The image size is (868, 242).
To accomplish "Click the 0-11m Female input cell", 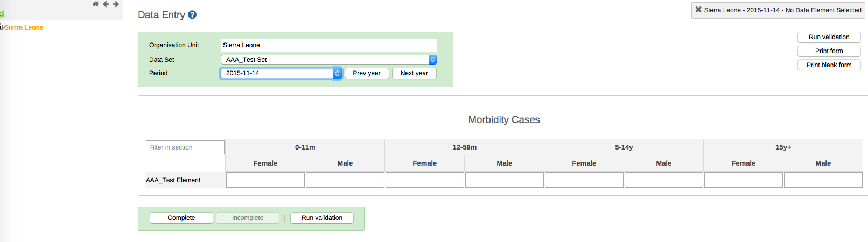I will click(265, 180).
